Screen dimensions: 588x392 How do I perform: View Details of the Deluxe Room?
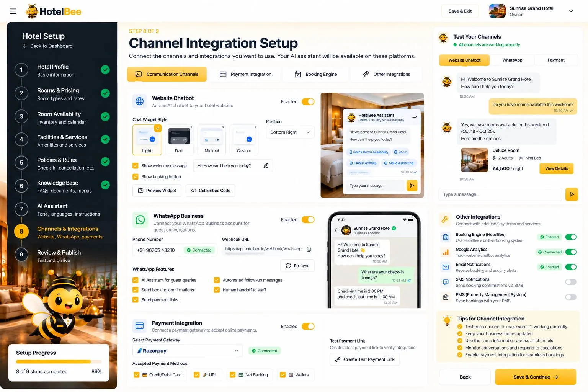coord(556,169)
